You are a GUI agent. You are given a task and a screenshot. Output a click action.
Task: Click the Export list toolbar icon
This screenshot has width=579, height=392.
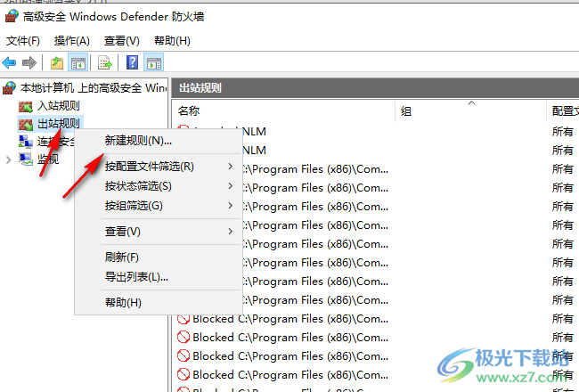pos(104,62)
